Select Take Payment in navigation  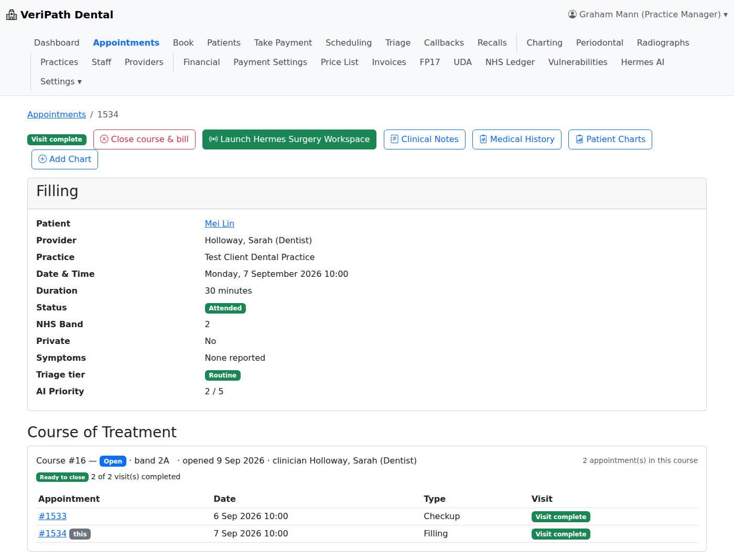(283, 42)
